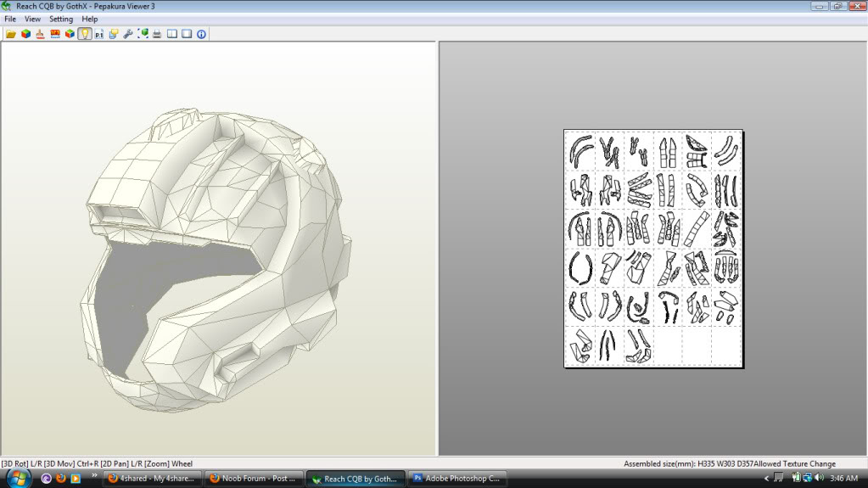Click the paint brush toolbar icon

41,34
